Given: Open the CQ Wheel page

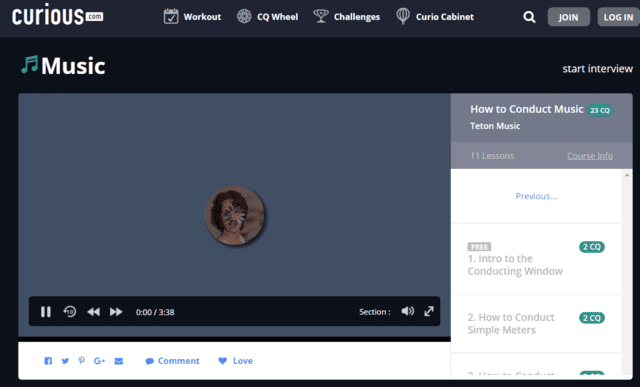Looking at the screenshot, I should 267,17.
